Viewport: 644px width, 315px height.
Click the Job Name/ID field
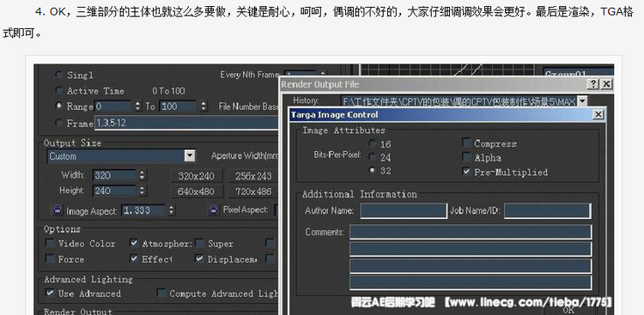coord(548,210)
